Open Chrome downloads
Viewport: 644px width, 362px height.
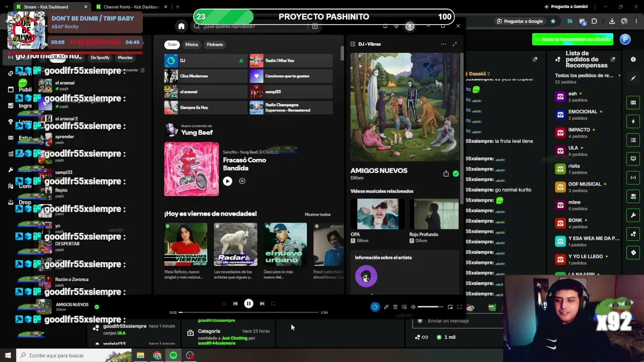pyautogui.click(x=612, y=21)
